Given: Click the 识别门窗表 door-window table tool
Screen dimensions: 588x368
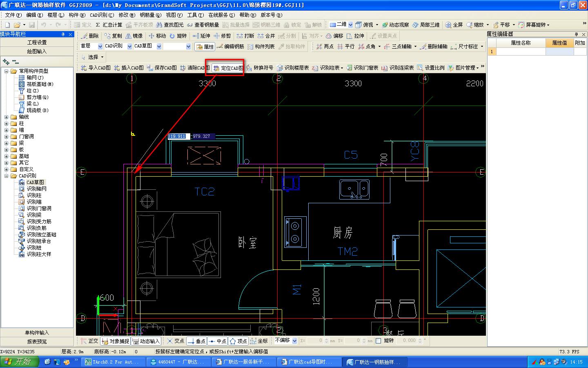Looking at the screenshot, I should coord(362,68).
